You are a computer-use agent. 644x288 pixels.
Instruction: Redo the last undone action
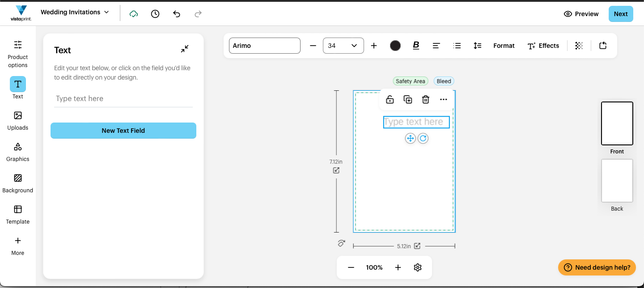(198, 14)
